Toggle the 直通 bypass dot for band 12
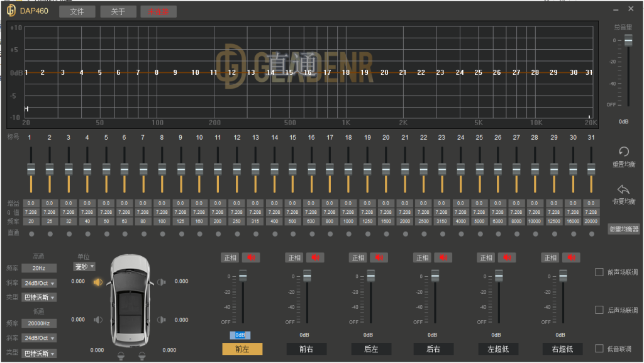This screenshot has height=363, width=644. point(237,233)
